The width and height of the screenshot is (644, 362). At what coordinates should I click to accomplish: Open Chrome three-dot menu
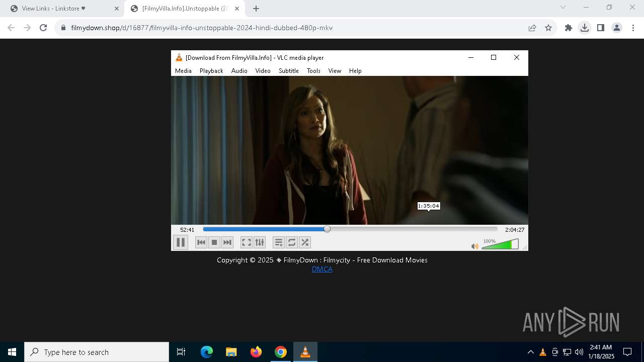[633, 28]
